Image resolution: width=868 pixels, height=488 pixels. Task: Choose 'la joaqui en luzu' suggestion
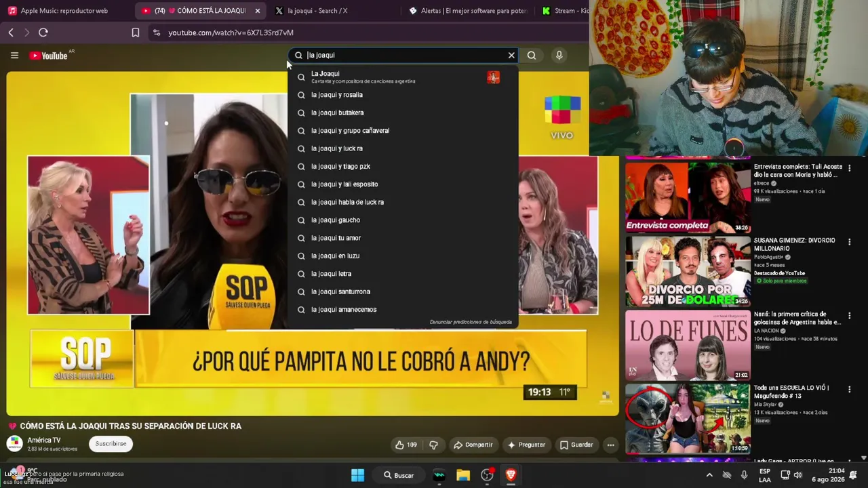tap(403, 256)
